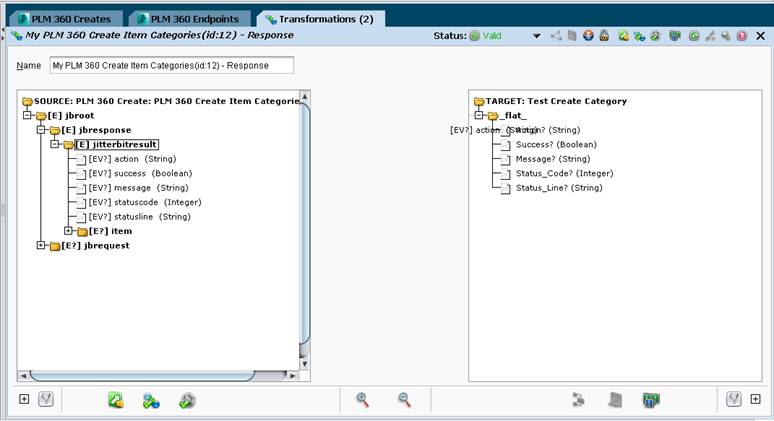Click the gray document icon in bottom toolbar
The image size is (774, 421).
point(615,400)
